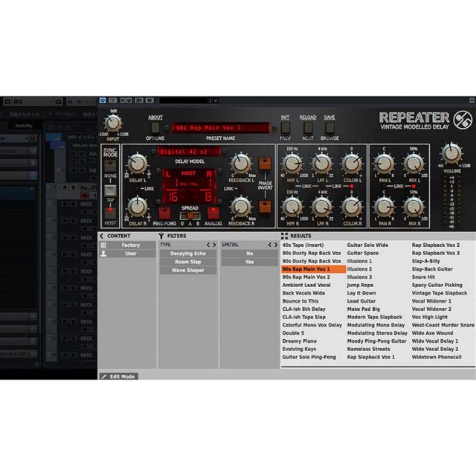Click the HPF L filter knob

click(292, 164)
